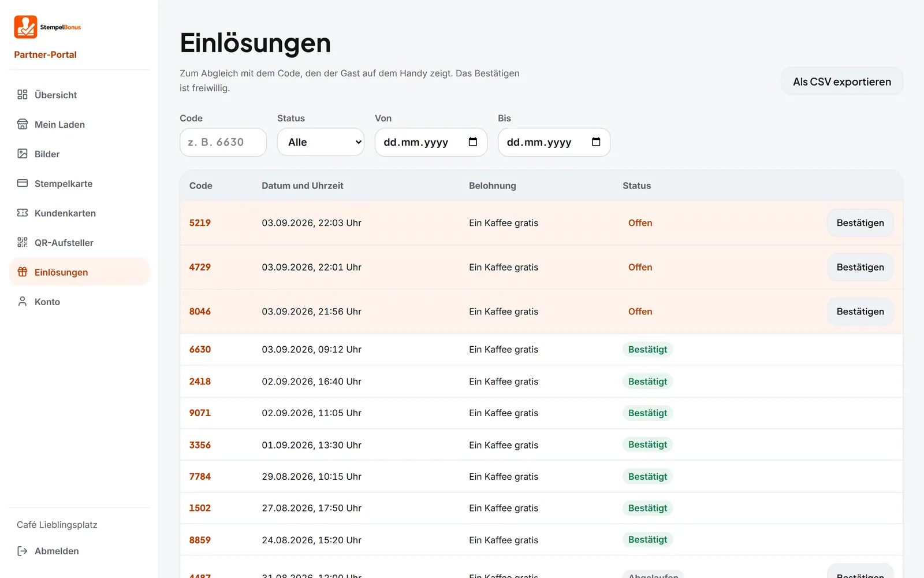The width and height of the screenshot is (924, 578).
Task: Confirm redemption code 5219 with Bestätigen
Action: [860, 223]
